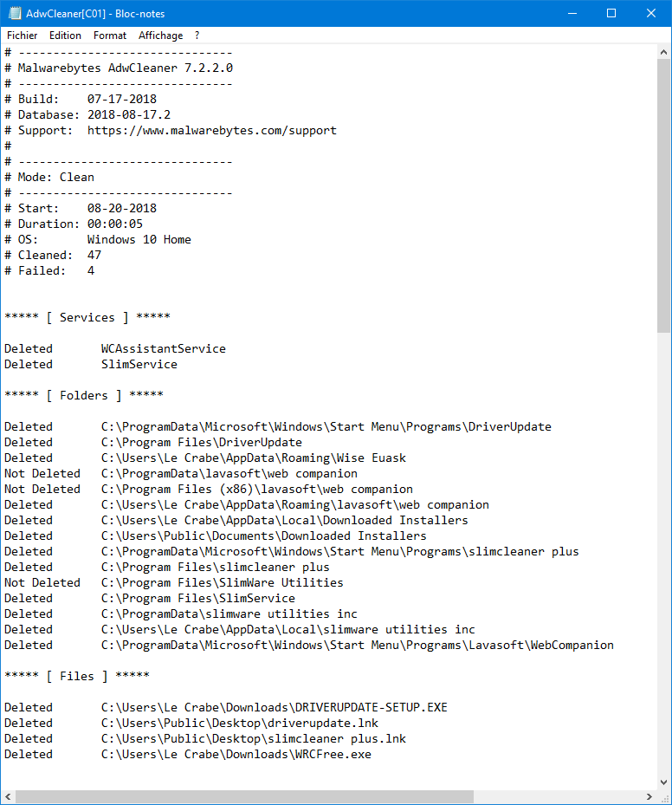Click the C:\Program Files\DriverUpdate line
The width and height of the screenshot is (672, 805).
[202, 442]
